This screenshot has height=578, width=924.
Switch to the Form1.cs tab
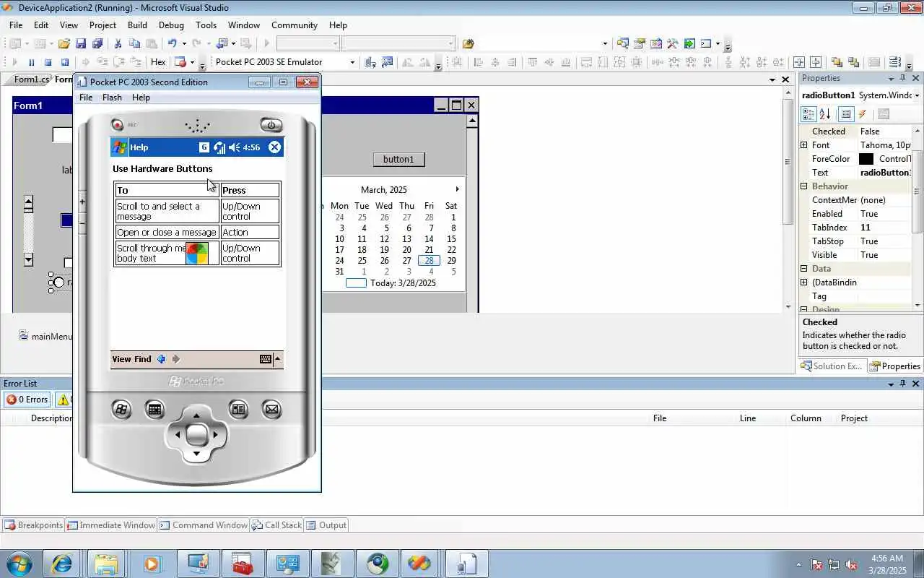coord(32,79)
